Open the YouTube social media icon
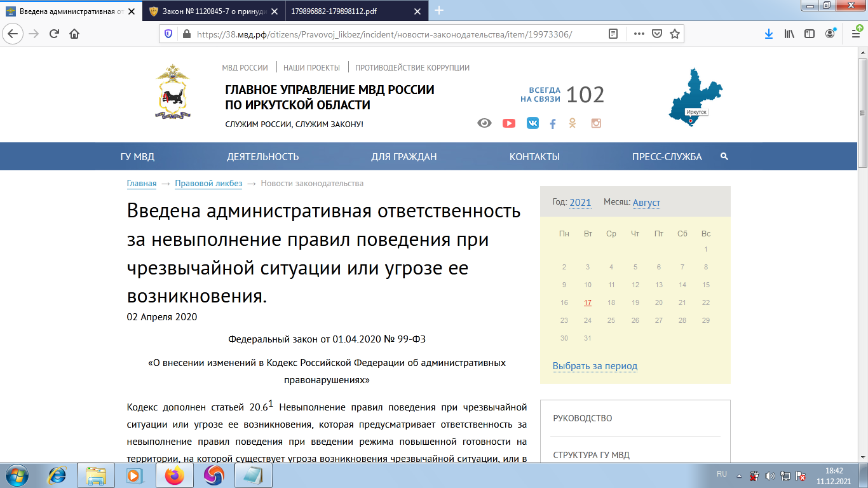 [509, 123]
